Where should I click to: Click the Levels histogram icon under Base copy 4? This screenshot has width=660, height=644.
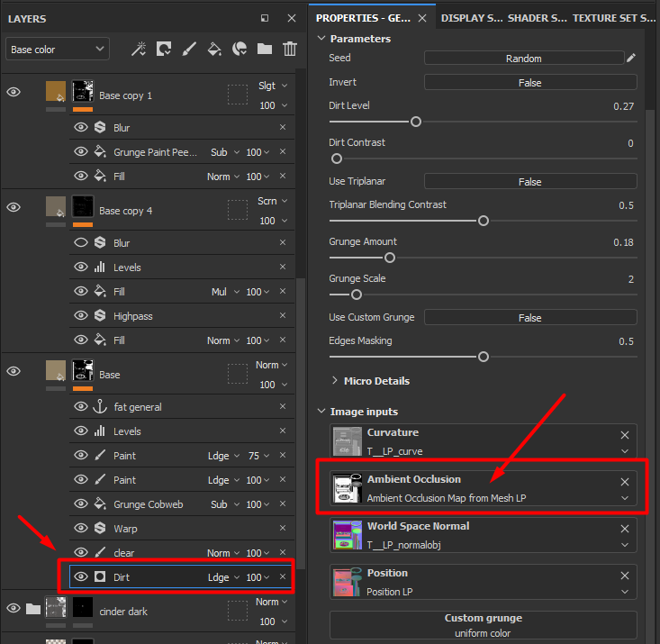tap(100, 267)
